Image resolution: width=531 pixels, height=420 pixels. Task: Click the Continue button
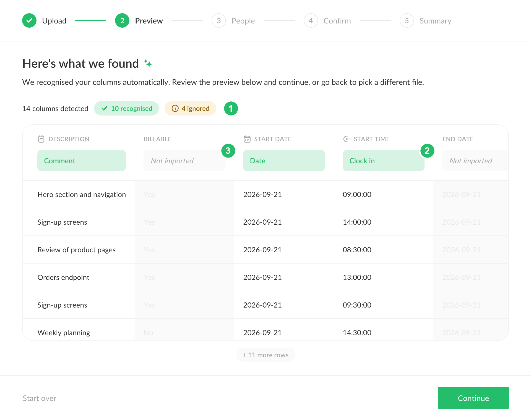(473, 398)
